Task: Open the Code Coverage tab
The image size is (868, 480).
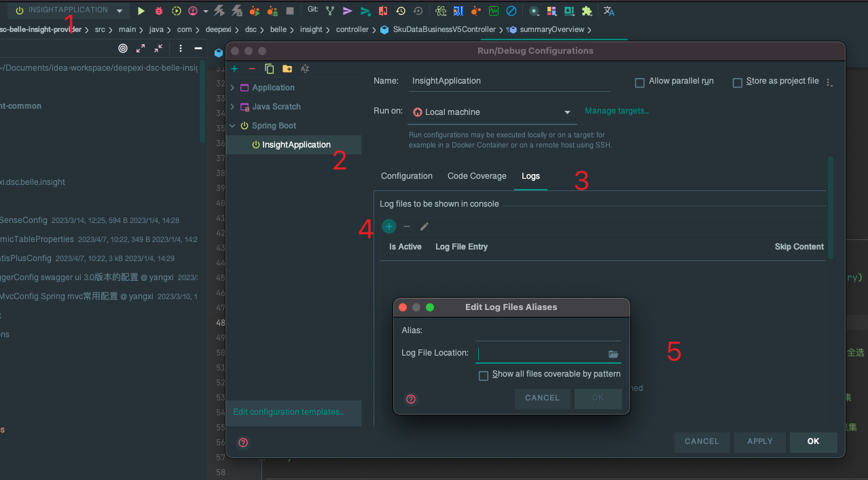Action: [477, 176]
